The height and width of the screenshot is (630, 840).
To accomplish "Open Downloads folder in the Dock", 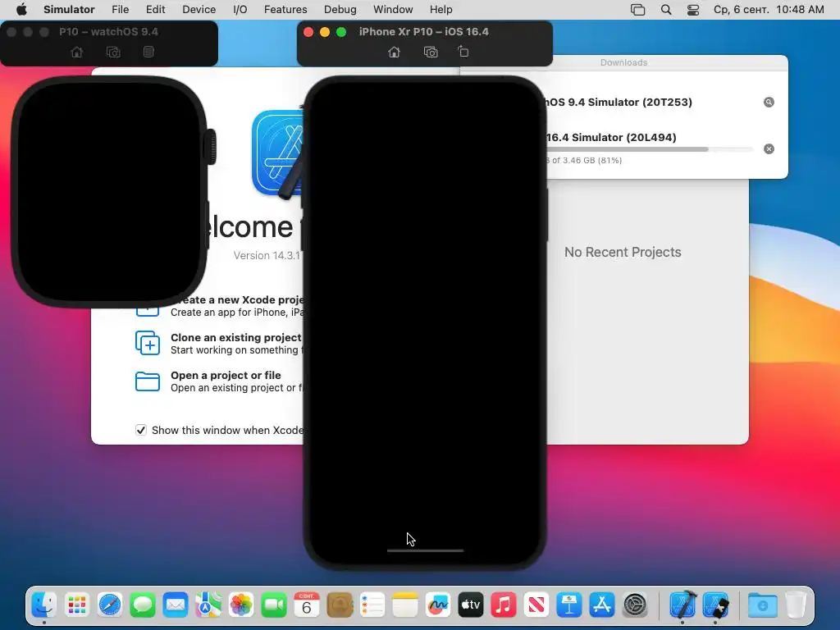I will pyautogui.click(x=763, y=605).
